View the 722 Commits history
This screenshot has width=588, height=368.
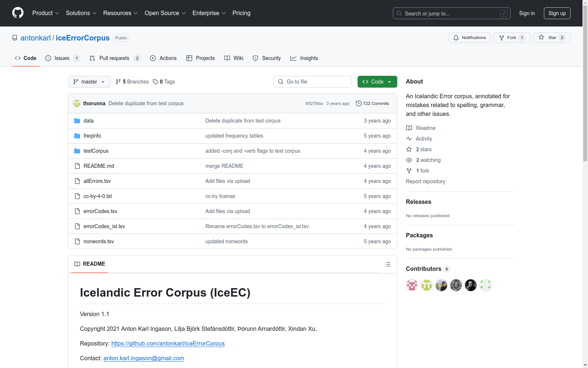click(x=372, y=103)
